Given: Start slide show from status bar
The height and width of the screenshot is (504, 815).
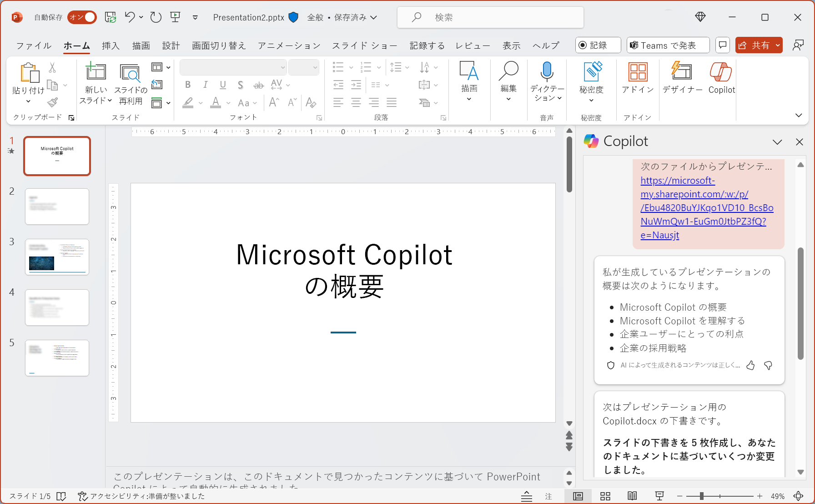Looking at the screenshot, I should (x=659, y=496).
